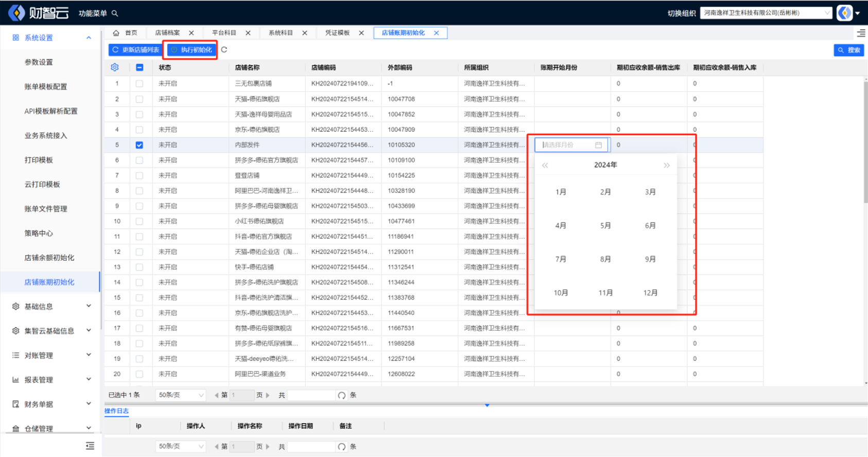Go to next year in date picker
Image resolution: width=868 pixels, height=457 pixels.
(x=667, y=165)
